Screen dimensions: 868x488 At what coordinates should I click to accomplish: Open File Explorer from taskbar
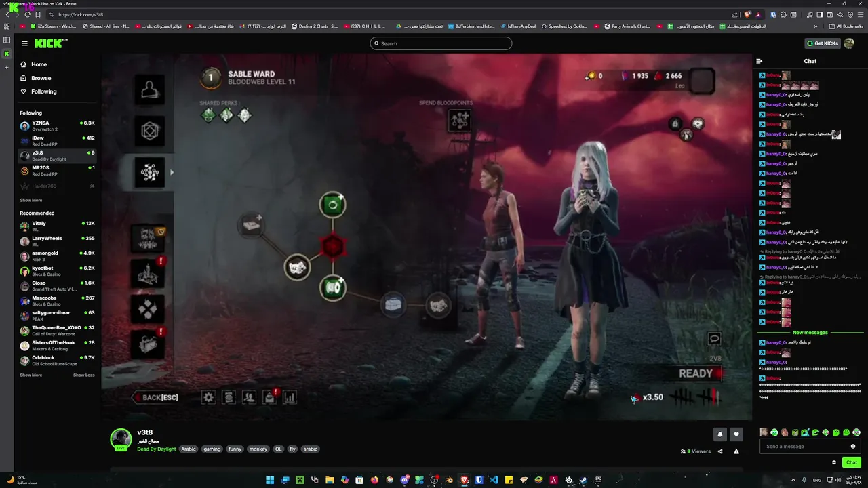click(x=330, y=480)
